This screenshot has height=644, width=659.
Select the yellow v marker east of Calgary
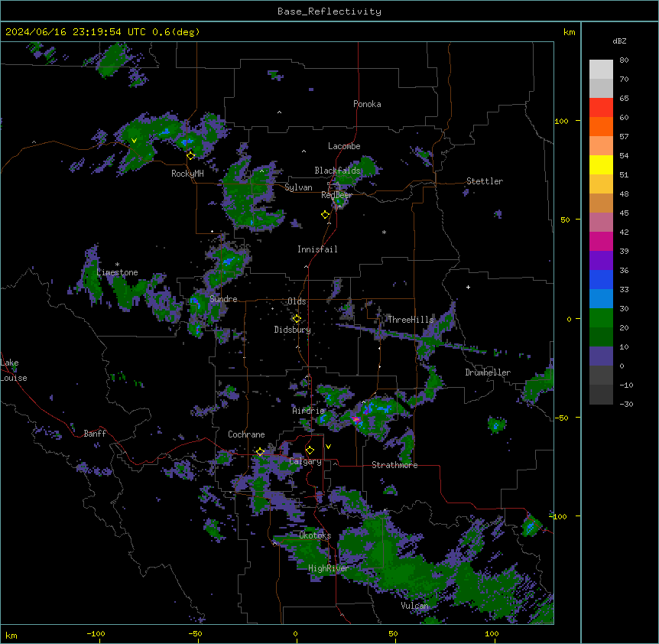pos(328,447)
